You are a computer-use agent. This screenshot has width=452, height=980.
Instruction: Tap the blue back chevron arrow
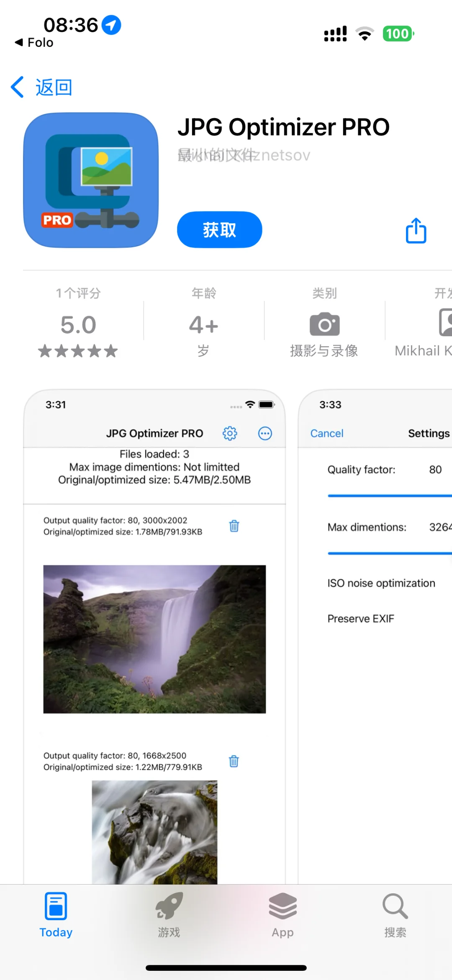coord(17,87)
